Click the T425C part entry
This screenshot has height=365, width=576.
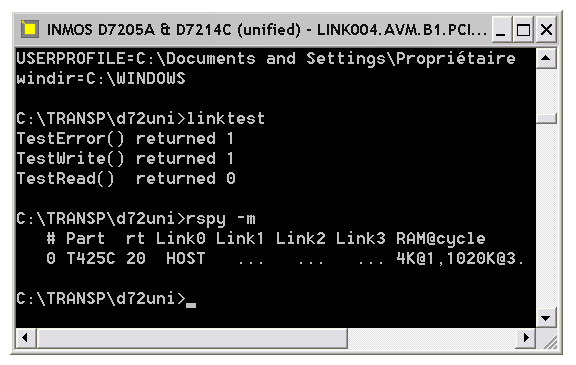coord(91,259)
